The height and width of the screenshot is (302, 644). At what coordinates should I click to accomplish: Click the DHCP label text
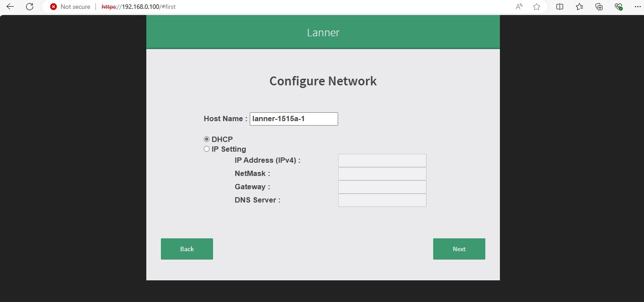point(222,139)
